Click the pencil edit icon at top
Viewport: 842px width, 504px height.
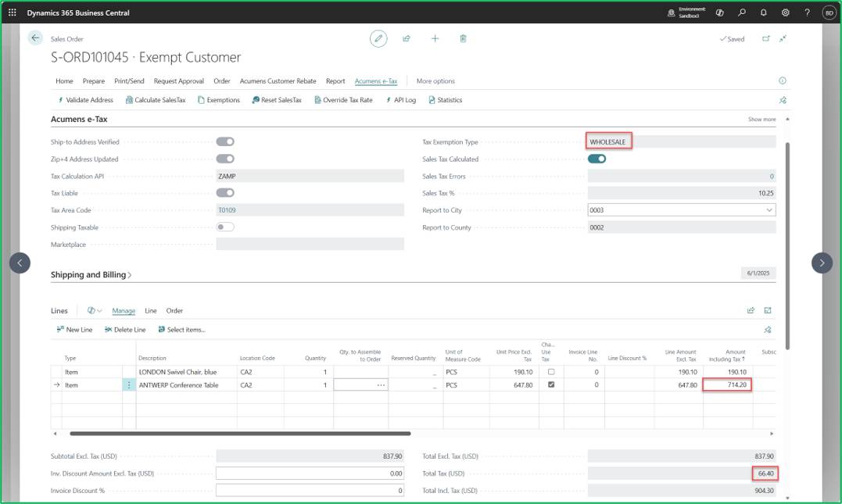point(378,38)
